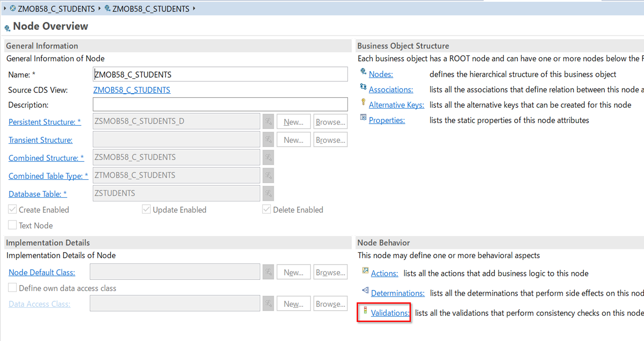644x341 pixels.
Task: Click New button for Transient Structure
Action: (294, 140)
